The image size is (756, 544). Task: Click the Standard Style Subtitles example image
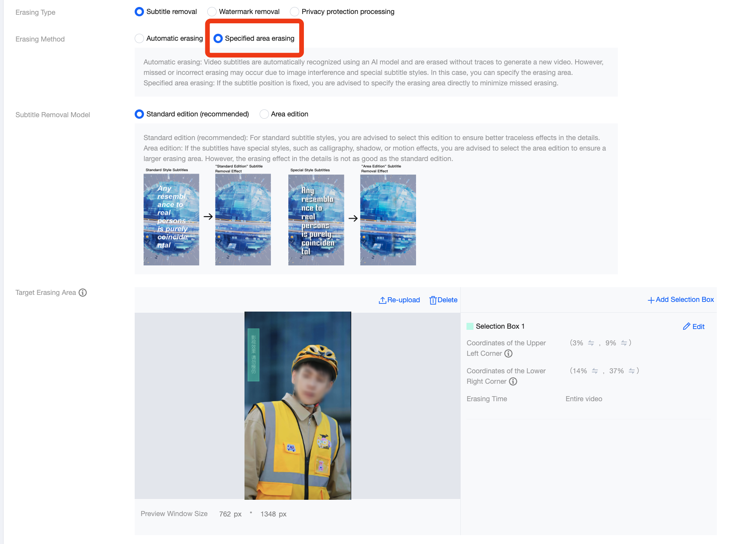point(171,220)
